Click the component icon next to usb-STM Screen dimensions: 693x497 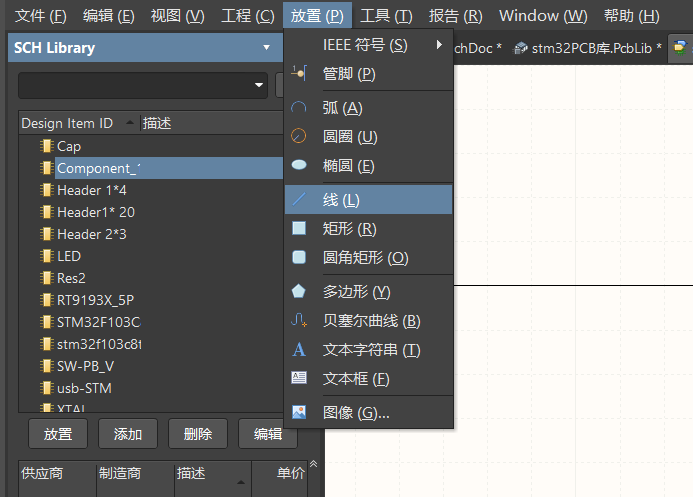46,388
